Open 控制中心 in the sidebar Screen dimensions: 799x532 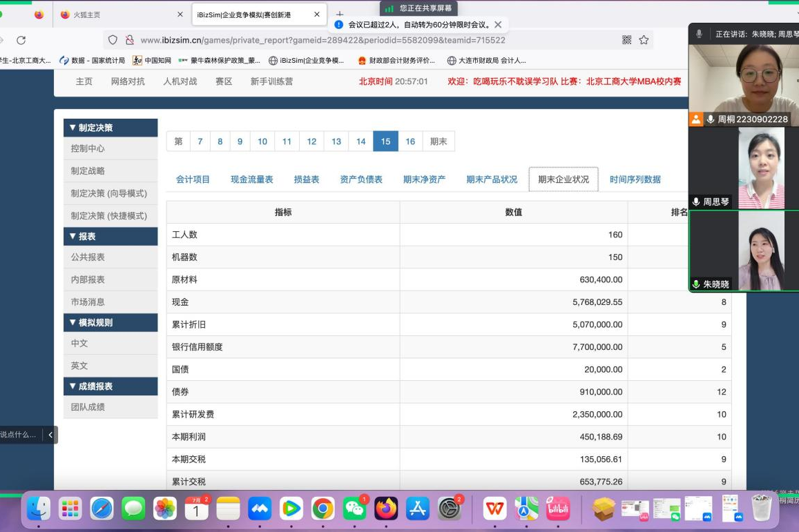point(88,148)
